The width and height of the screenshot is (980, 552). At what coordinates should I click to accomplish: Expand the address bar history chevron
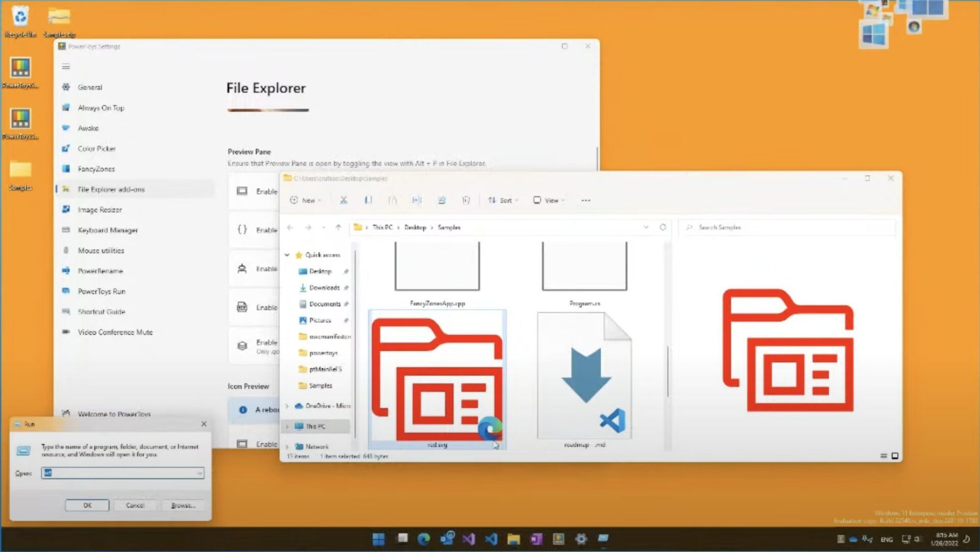(646, 227)
